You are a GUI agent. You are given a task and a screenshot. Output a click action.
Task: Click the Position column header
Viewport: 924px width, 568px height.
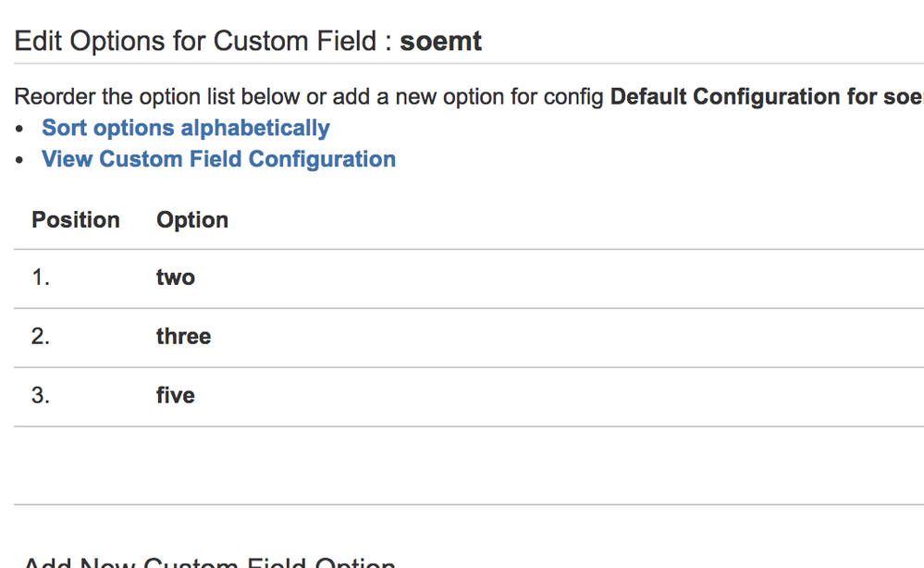76,220
